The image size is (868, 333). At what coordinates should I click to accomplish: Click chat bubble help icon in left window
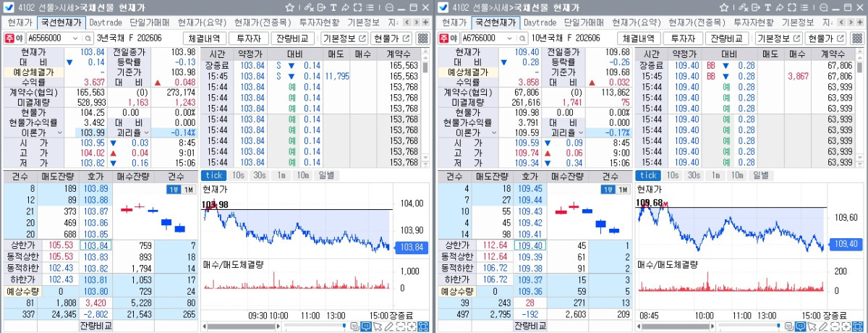coord(389,7)
